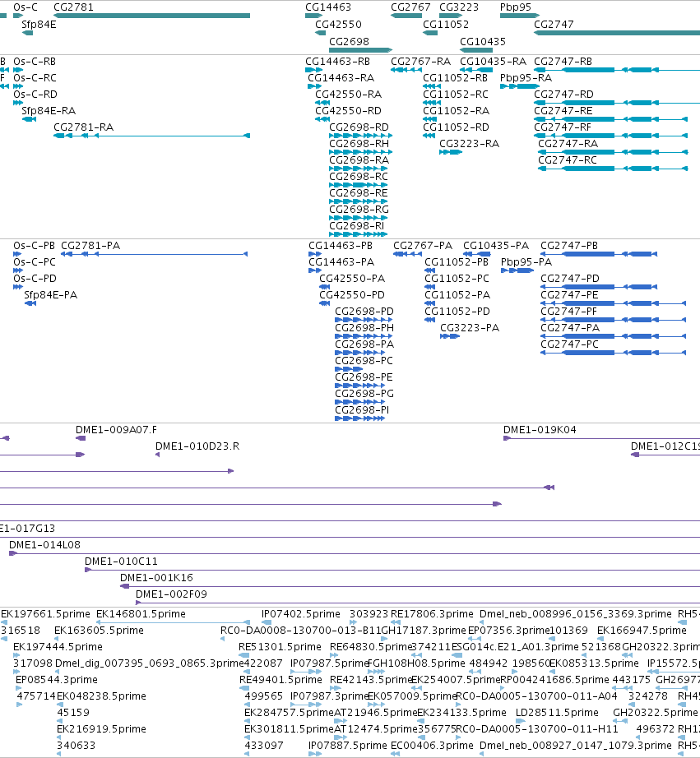This screenshot has height=758, width=700.
Task: Click the CG2698 gene bar
Action: pyautogui.click(x=360, y=50)
